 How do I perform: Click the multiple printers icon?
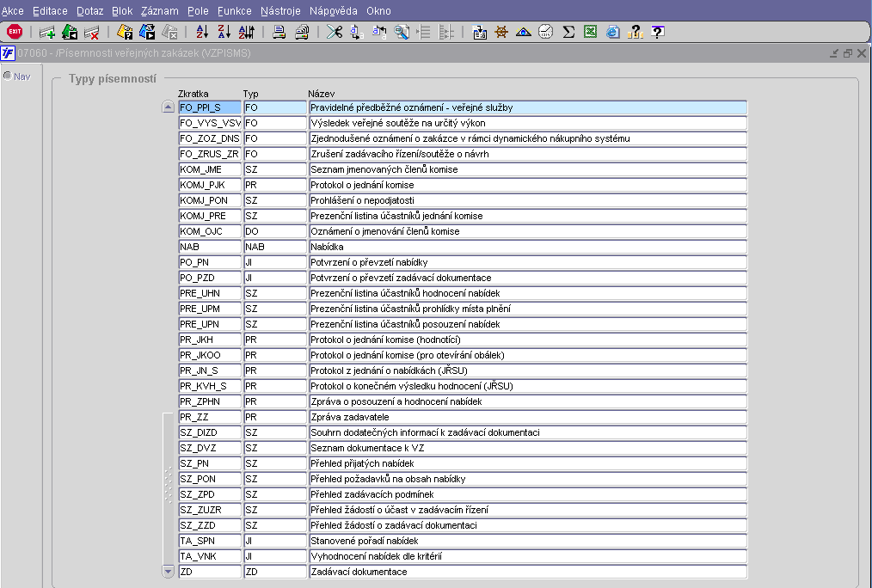[302, 32]
